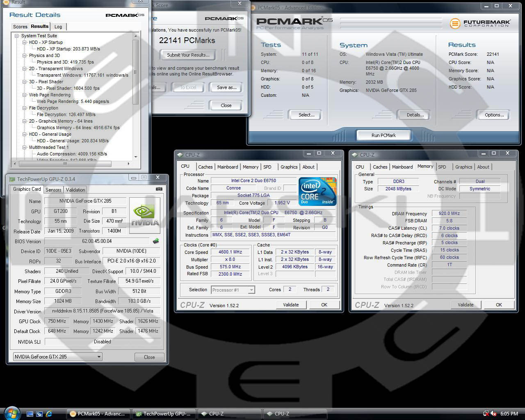Screen dimensions: 525x420
Task: Click the title bar icon of the CPU-Z processor window
Action: (180, 155)
